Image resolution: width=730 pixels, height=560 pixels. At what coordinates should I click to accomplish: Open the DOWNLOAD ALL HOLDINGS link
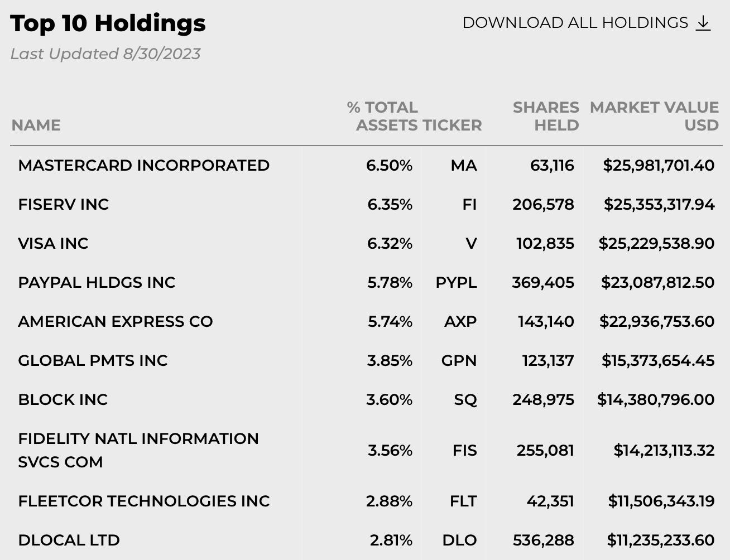coord(586,23)
